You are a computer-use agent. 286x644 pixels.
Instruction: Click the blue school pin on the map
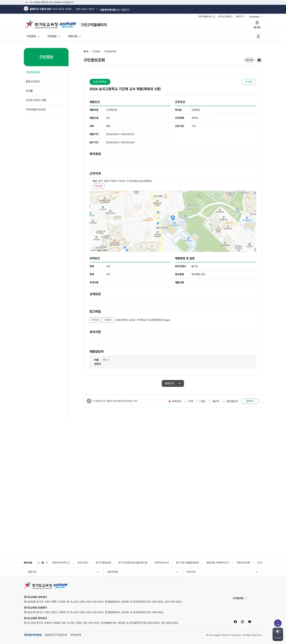(x=173, y=218)
